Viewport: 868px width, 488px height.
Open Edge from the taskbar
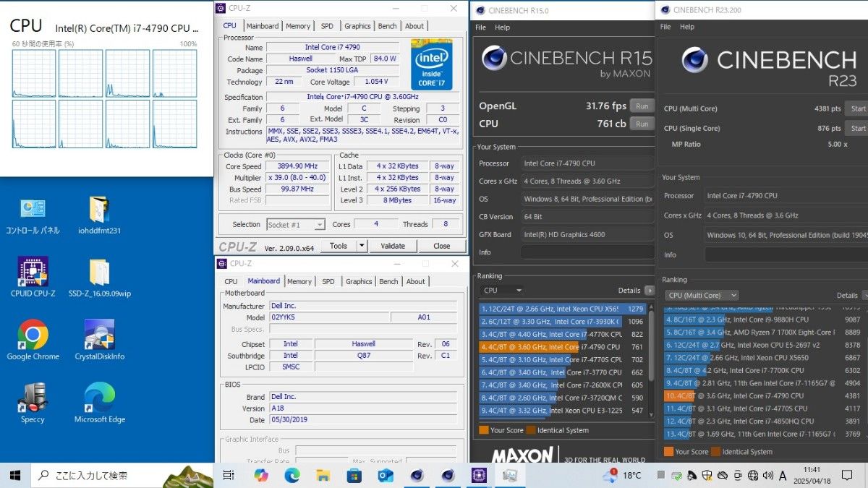292,475
